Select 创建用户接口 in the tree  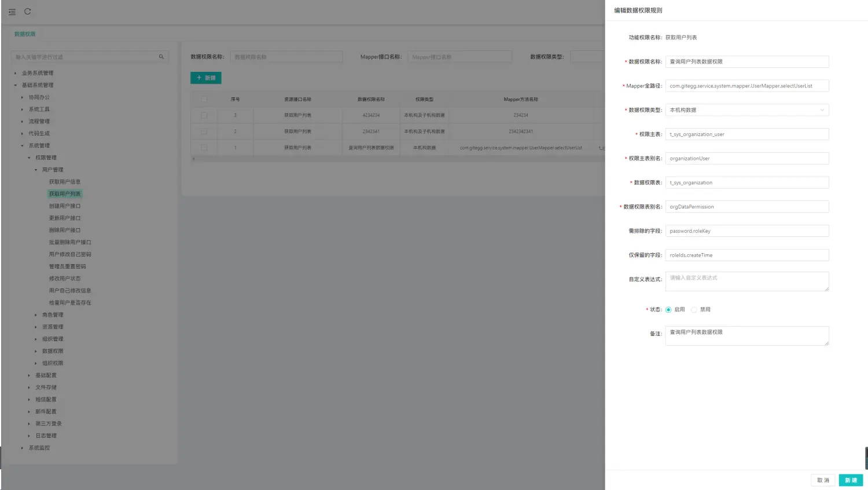tap(65, 206)
